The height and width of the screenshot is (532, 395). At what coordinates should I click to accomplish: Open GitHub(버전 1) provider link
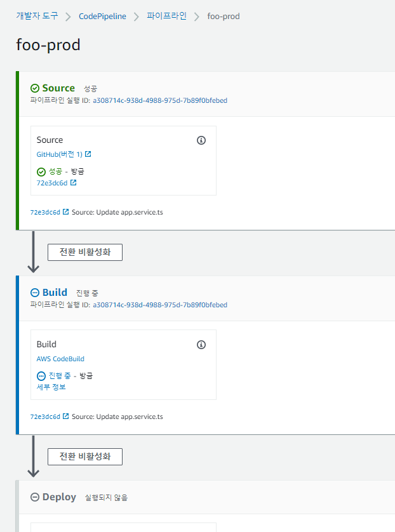[x=59, y=154]
